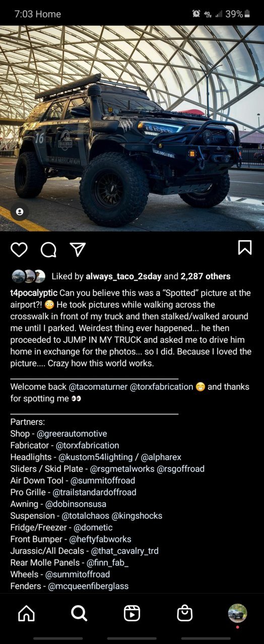The image size is (264, 644).
Task: Open the Reels tab
Action: (132, 613)
